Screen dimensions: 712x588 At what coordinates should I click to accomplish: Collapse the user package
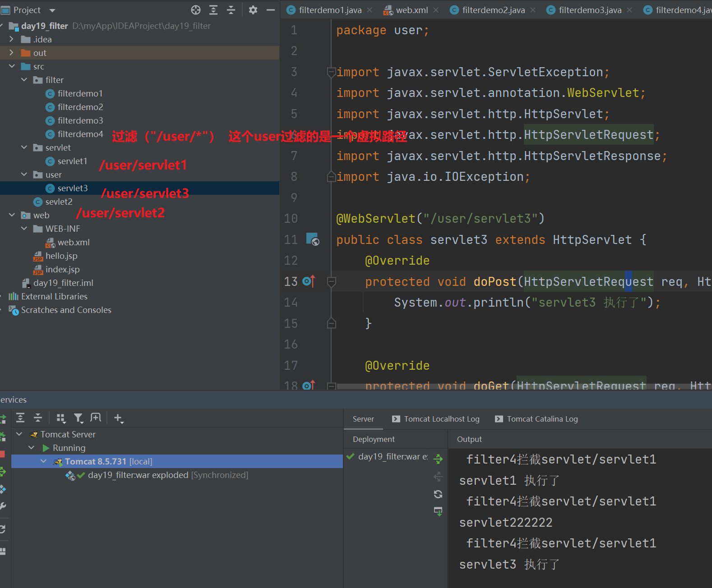pyautogui.click(x=24, y=175)
